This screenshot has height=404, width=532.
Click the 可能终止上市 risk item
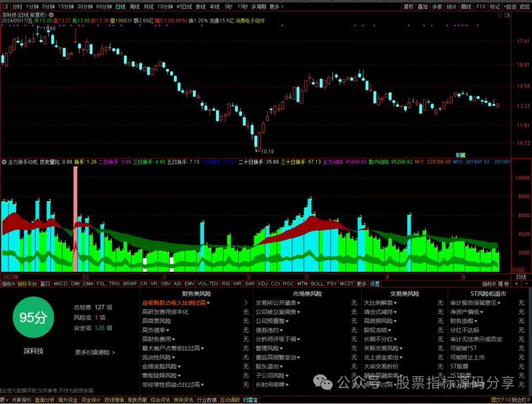[467, 357]
